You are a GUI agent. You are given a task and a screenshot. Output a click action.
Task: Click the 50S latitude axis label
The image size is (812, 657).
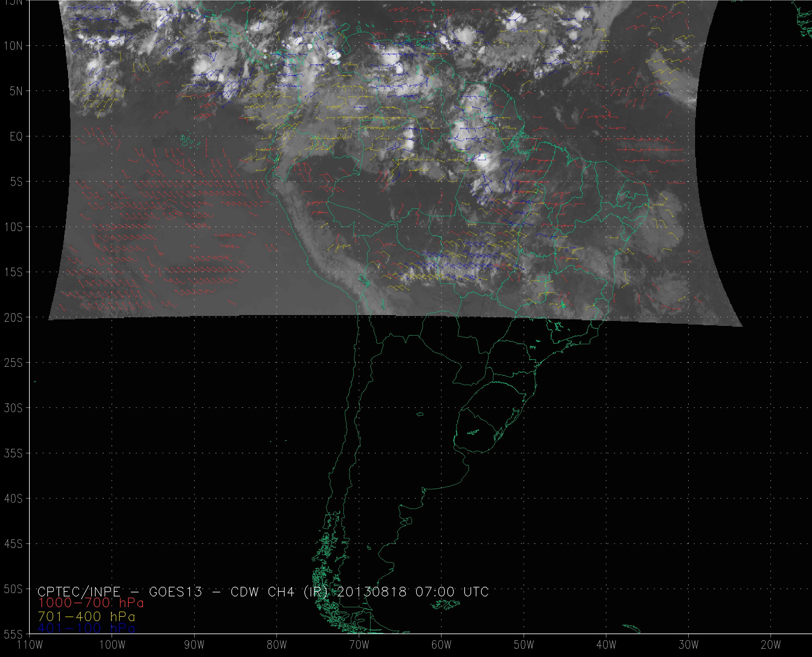[x=13, y=589]
